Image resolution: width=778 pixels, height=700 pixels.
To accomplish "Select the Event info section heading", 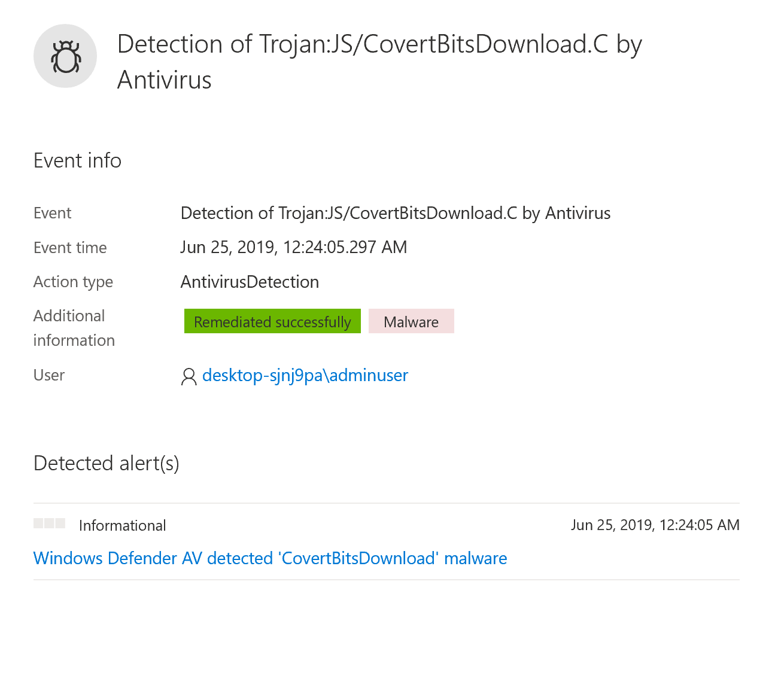I will coord(78,160).
